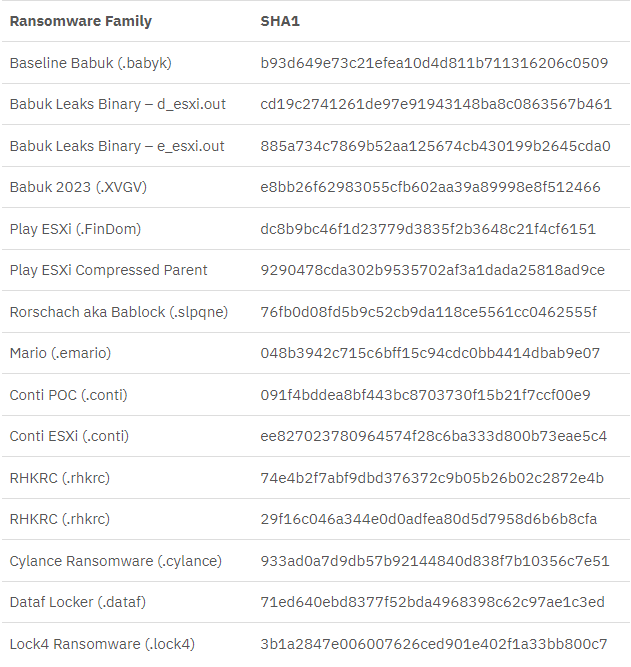Click the SHA1 column header
Image resolution: width=631 pixels, height=667 pixels.
(x=279, y=21)
